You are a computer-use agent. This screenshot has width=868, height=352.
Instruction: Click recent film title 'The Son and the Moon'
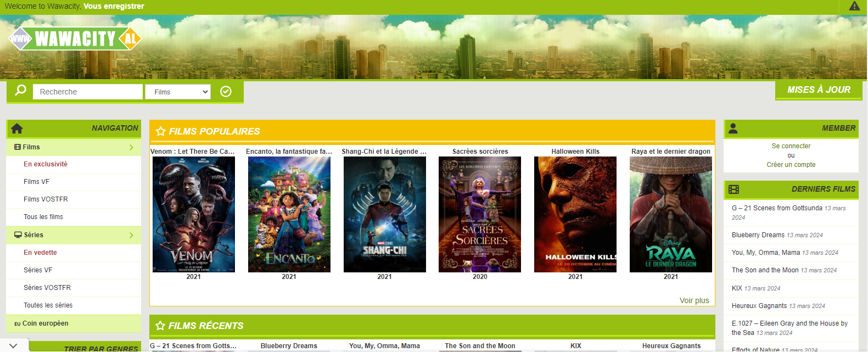480,346
